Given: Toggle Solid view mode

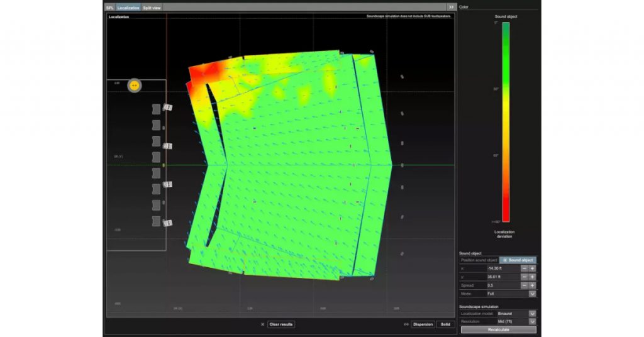Looking at the screenshot, I should coord(445,324).
